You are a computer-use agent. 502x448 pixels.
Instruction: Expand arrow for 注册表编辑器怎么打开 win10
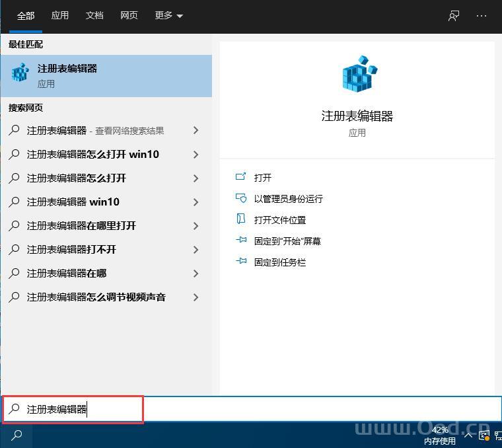point(196,155)
